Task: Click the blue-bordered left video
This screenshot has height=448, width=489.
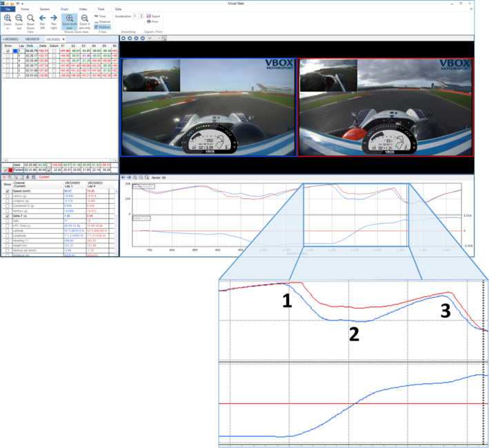Action: click(208, 107)
